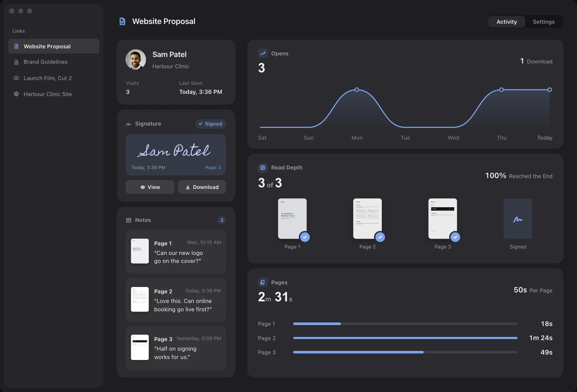The height and width of the screenshot is (392, 577).
Task: Open Brand Guidelines link in sidebar
Action: (54, 62)
